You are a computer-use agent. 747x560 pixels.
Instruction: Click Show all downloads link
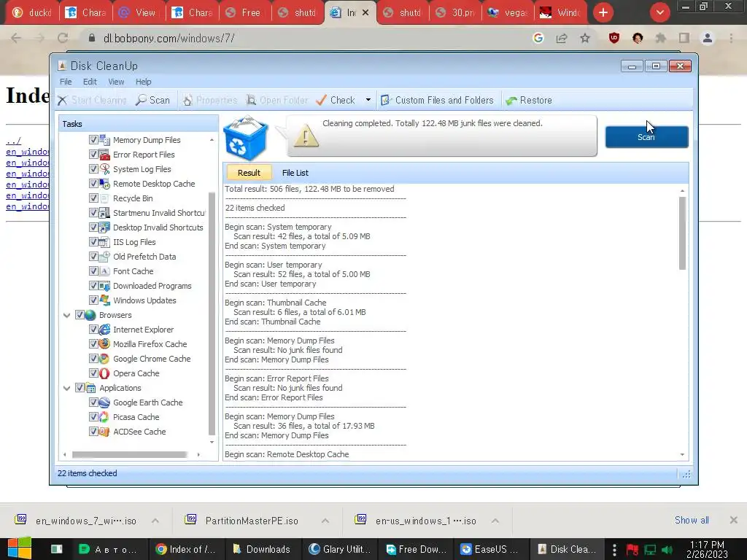click(x=692, y=521)
